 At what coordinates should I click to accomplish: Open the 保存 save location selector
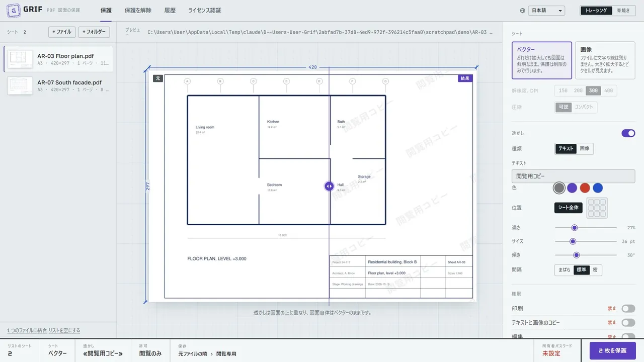[207, 350]
